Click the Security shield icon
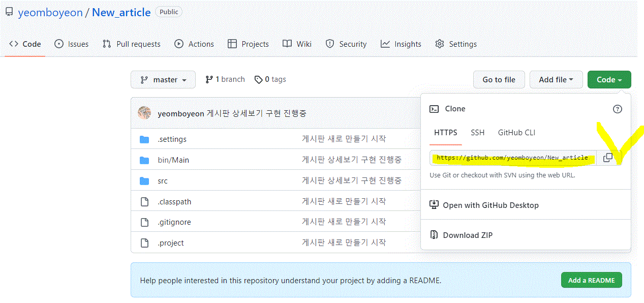644x303 pixels. (330, 44)
